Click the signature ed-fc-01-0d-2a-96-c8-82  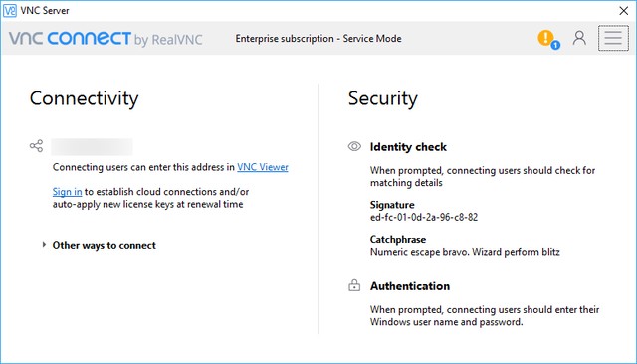pyautogui.click(x=424, y=217)
